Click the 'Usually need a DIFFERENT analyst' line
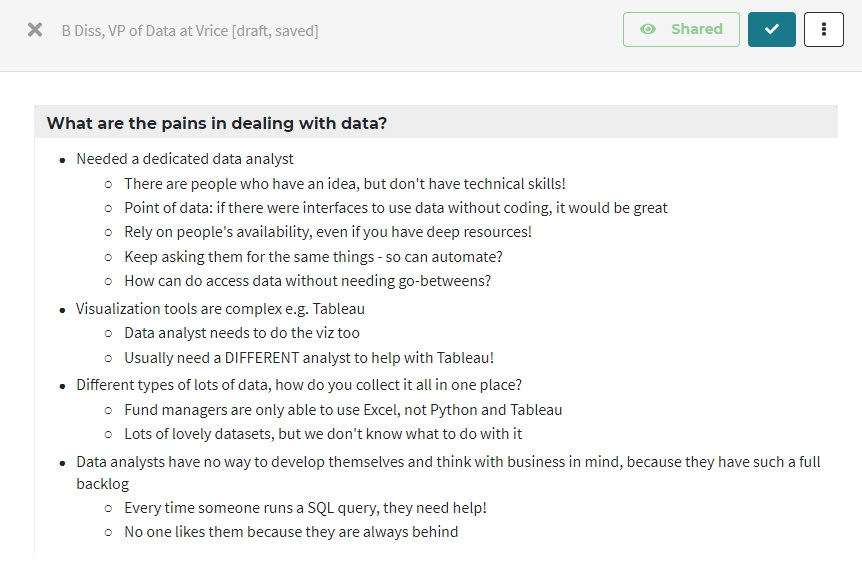 click(309, 358)
